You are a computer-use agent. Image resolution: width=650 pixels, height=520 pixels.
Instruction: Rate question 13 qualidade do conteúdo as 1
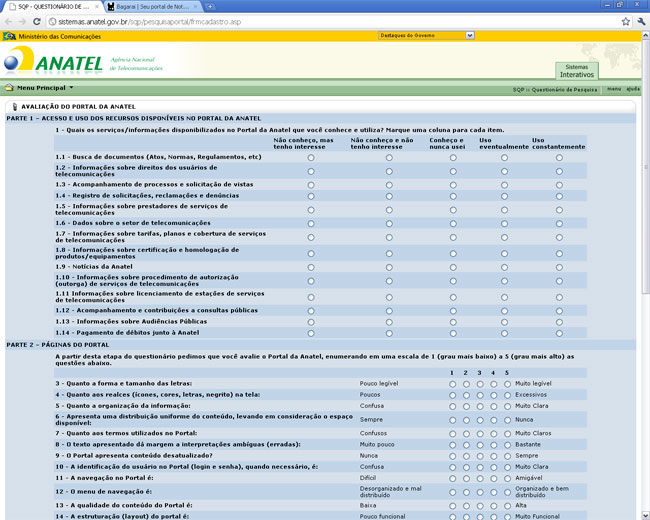453,506
